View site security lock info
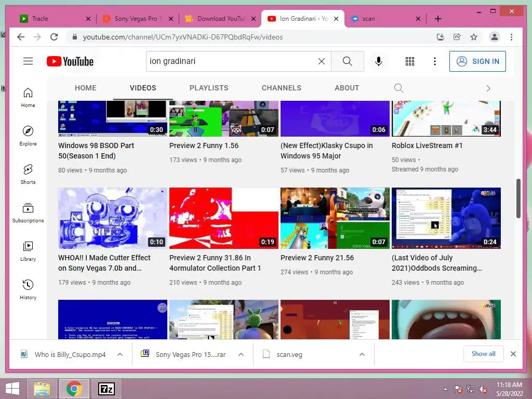Image resolution: width=532 pixels, height=399 pixels. click(x=75, y=37)
